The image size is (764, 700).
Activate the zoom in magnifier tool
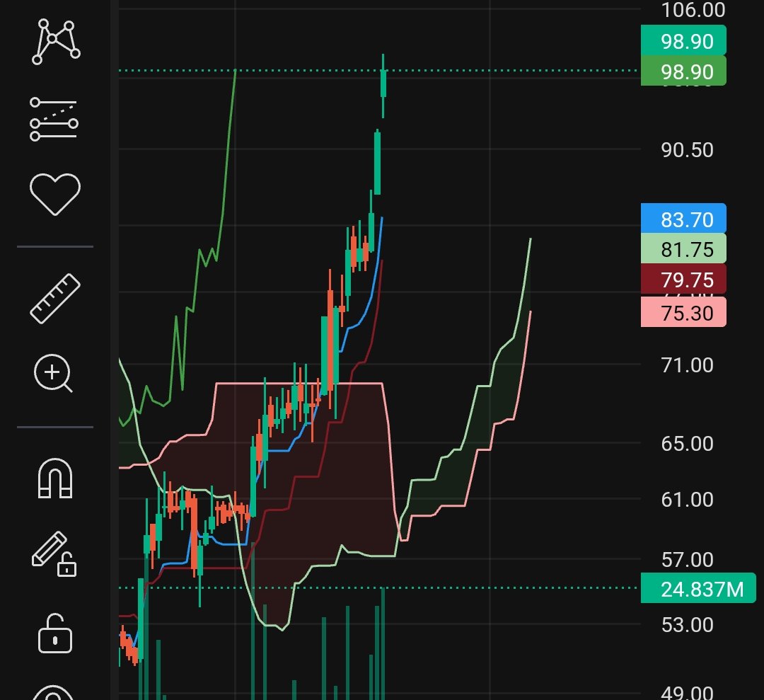pyautogui.click(x=53, y=374)
